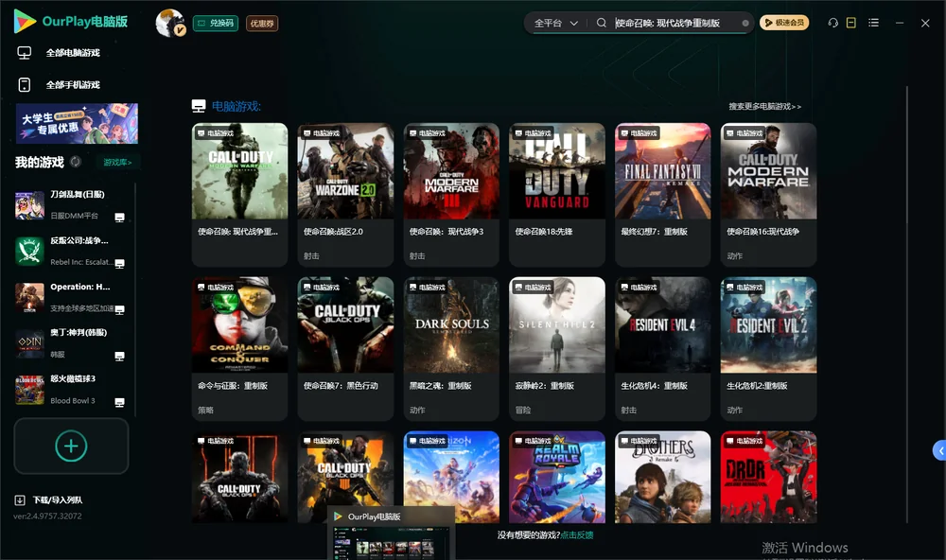Viewport: 946px width, 560px height.
Task: Open the 优惠券 coupon button
Action: click(x=262, y=24)
